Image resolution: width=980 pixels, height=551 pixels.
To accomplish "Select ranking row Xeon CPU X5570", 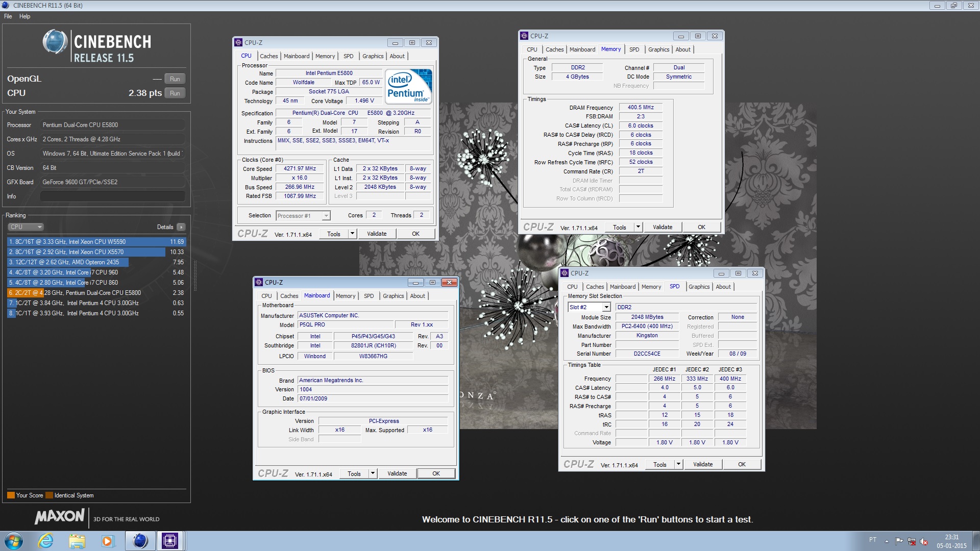I will coord(96,252).
